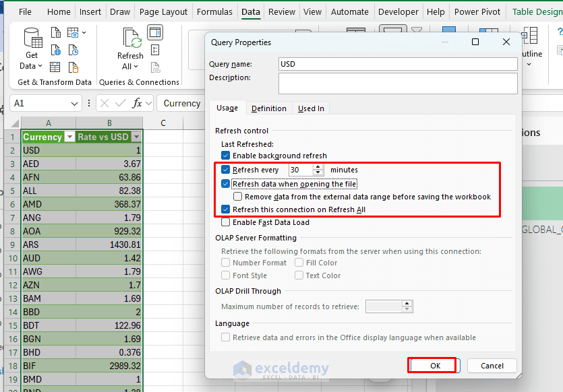Click the Enter formula checkmark icon
The width and height of the screenshot is (563, 392).
[x=120, y=104]
